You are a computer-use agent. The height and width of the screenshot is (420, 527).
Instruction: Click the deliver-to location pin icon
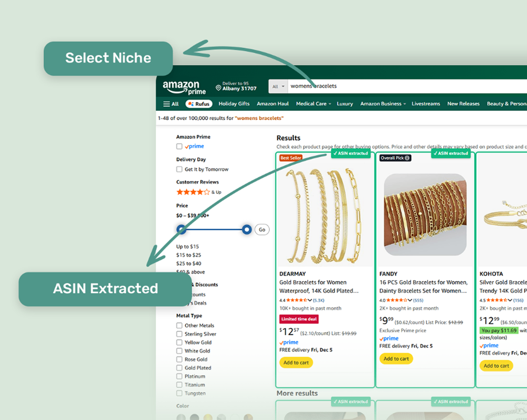pos(218,88)
